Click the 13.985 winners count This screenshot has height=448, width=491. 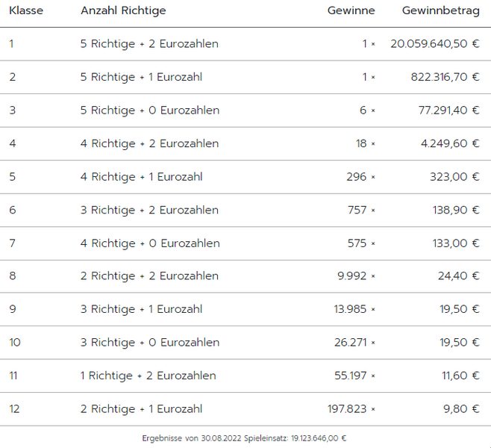tap(351, 309)
